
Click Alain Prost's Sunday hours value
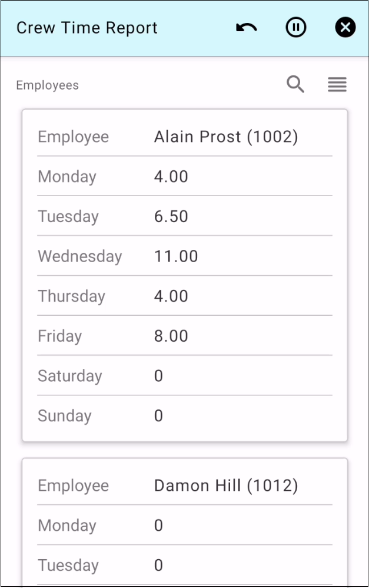pos(158,416)
